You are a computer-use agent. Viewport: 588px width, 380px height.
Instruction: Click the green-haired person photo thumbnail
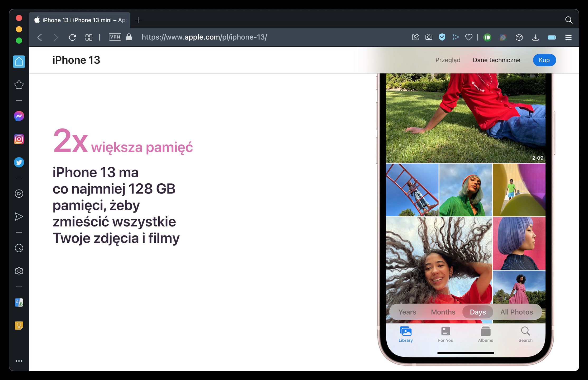(466, 190)
